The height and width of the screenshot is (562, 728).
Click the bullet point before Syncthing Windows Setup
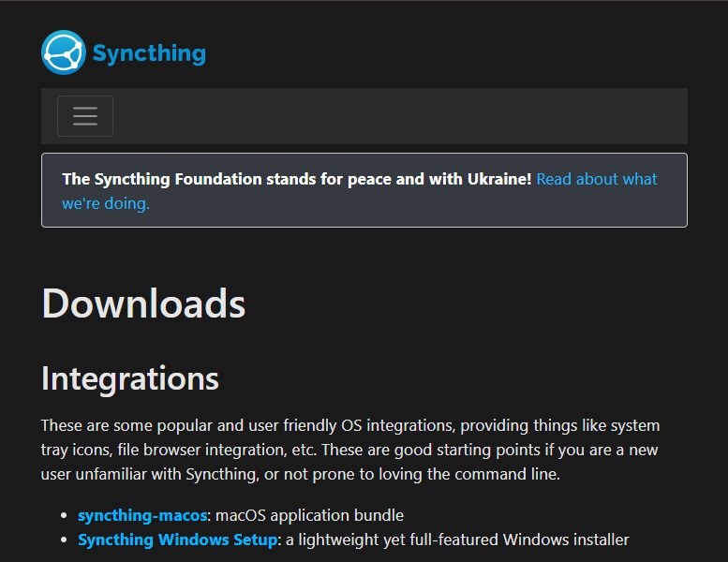tap(64, 540)
